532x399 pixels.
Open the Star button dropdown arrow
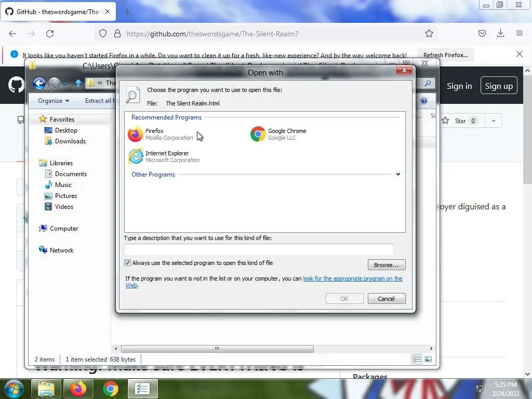494,121
